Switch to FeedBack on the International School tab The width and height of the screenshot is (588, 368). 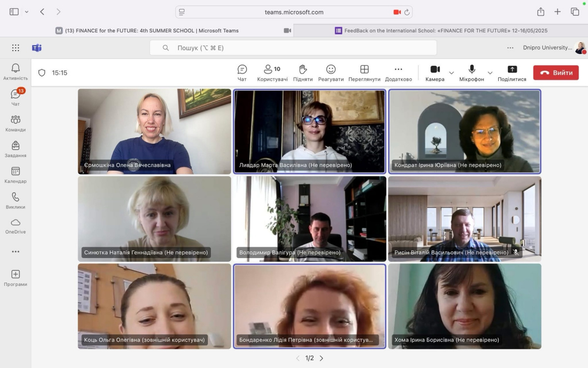441,30
